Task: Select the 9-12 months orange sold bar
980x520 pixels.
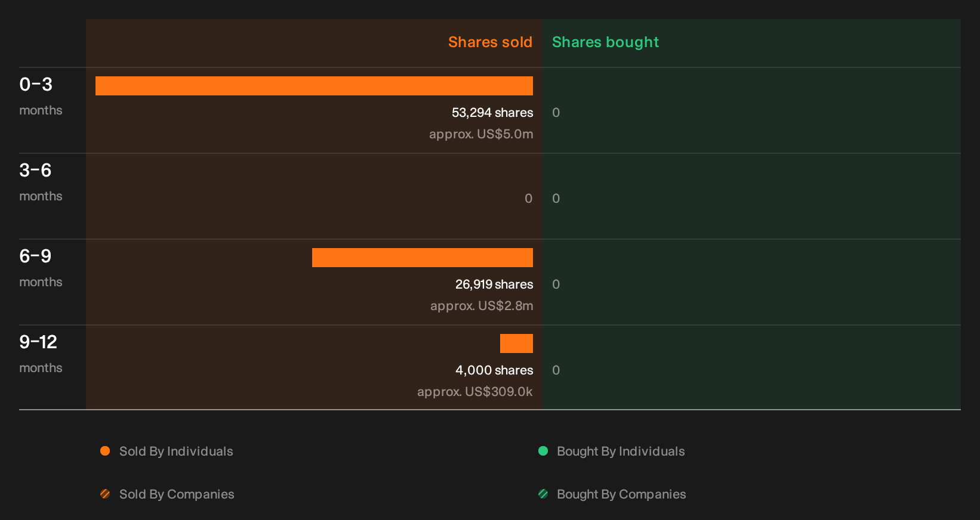Action: pos(516,343)
